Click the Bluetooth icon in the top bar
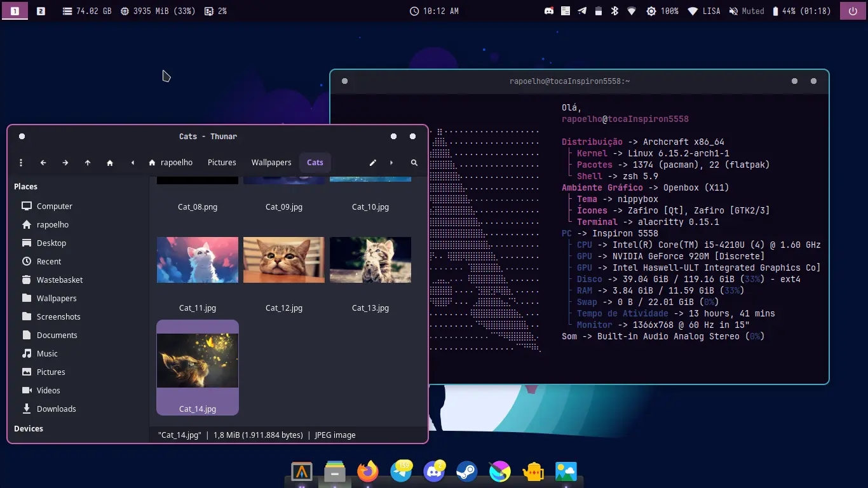 (x=614, y=11)
